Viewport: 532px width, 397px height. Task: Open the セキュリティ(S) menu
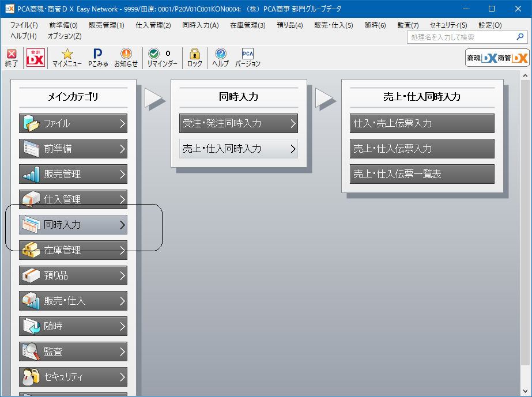tap(448, 25)
